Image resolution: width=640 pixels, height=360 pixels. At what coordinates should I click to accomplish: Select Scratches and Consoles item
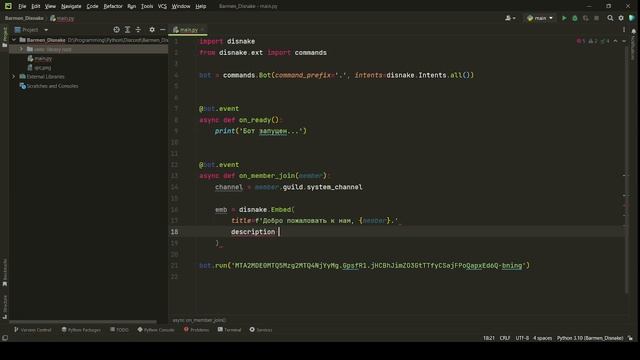coord(49,86)
